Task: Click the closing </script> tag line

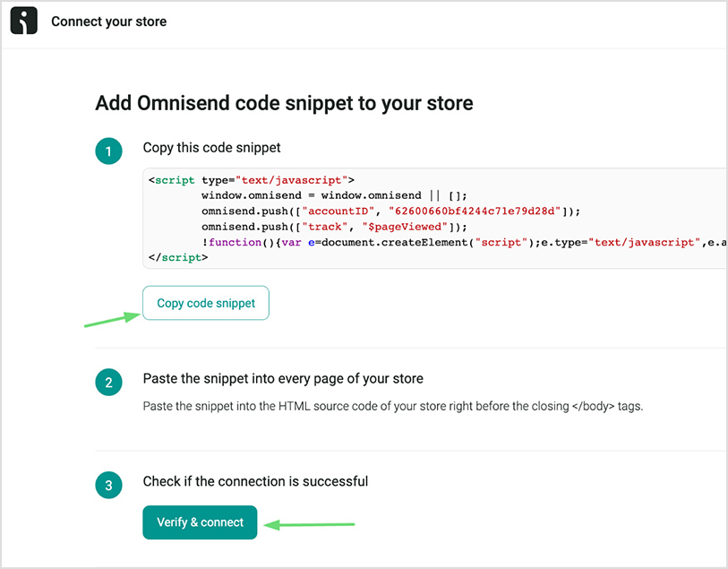Action: tap(178, 258)
